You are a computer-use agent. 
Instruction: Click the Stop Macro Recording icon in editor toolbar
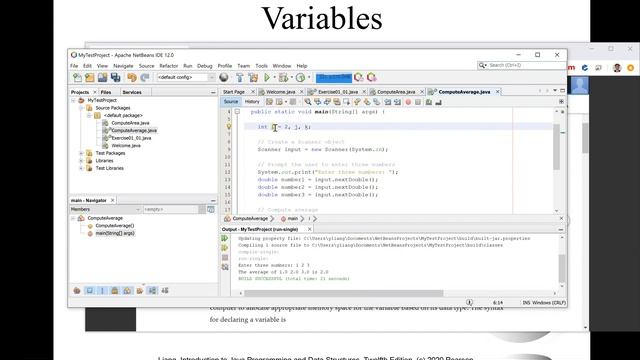tap(418, 102)
